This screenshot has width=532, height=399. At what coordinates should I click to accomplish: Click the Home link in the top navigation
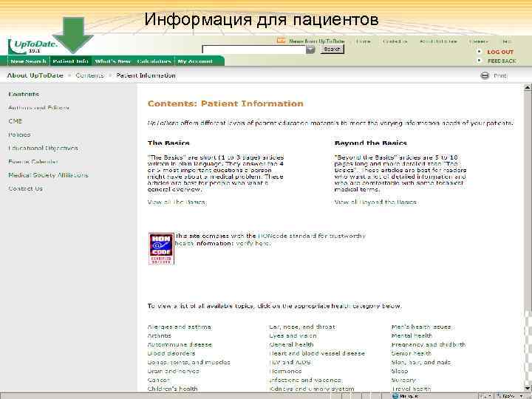(363, 41)
